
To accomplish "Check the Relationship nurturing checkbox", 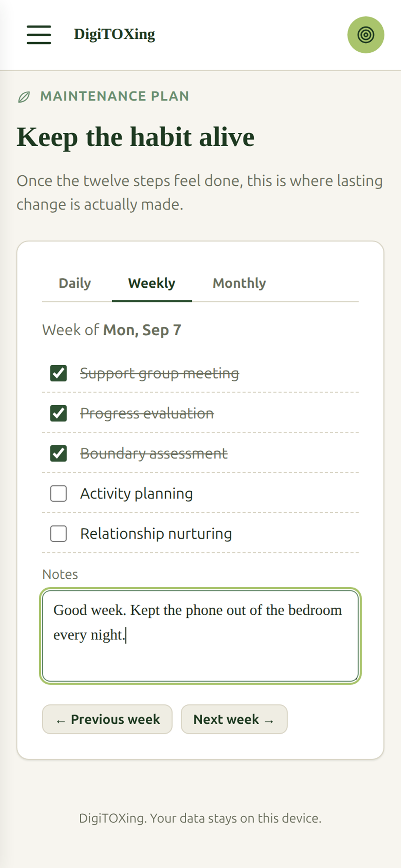I will click(x=58, y=534).
